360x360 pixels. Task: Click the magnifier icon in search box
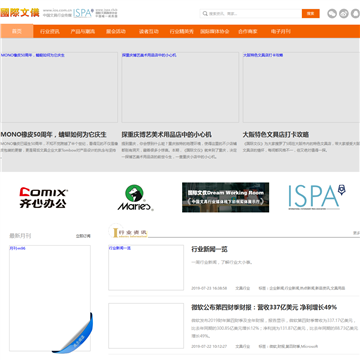click(x=205, y=14)
